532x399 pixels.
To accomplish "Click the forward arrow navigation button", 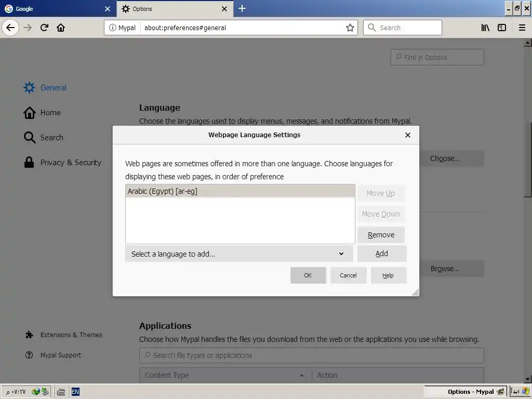I will [28, 28].
